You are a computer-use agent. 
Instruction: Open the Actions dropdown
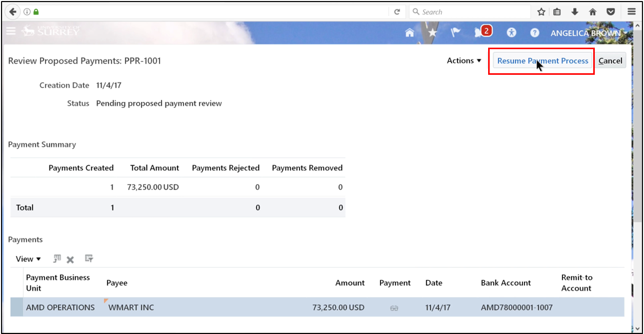click(463, 60)
